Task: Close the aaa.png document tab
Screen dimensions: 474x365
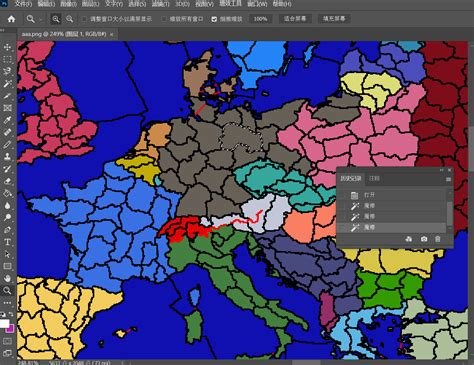Action: click(112, 34)
